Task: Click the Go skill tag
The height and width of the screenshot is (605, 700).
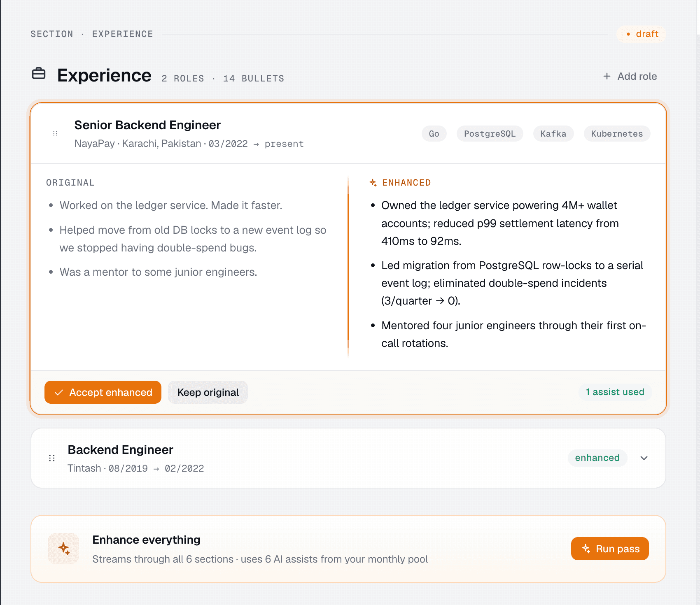Action: 434,133
